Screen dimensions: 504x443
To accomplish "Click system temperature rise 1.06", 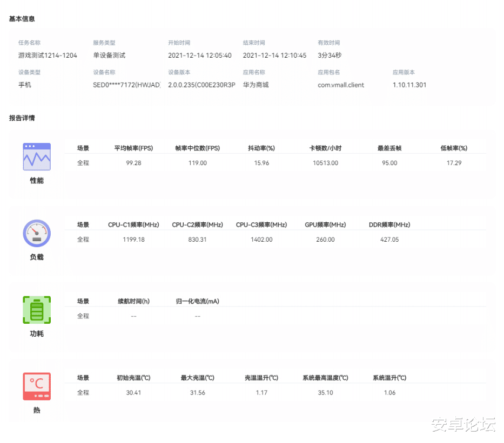I will [389, 393].
